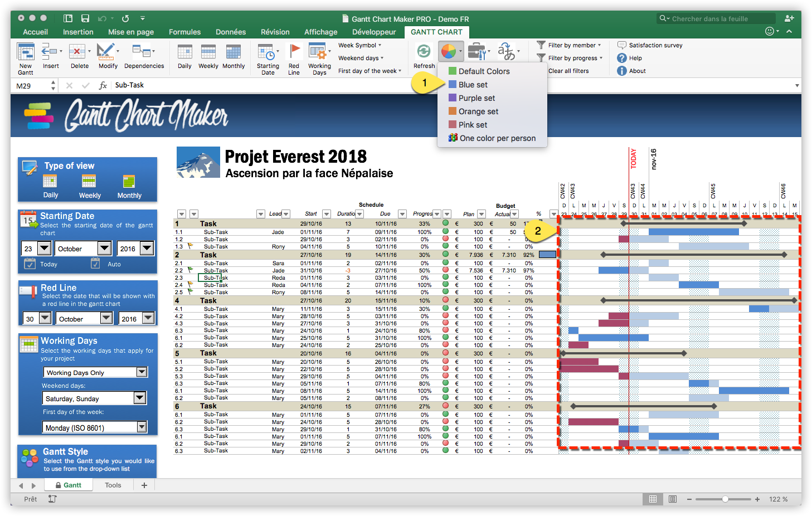Viewport: 812px width, 516px height.
Task: Click the zoom slider handle
Action: coord(725,499)
